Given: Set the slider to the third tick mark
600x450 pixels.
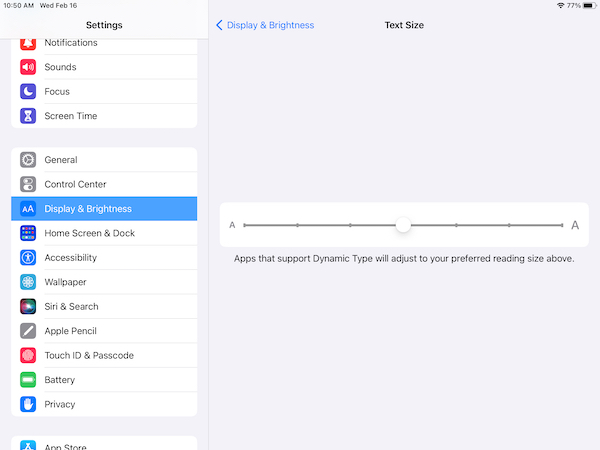Looking at the screenshot, I should coord(350,225).
